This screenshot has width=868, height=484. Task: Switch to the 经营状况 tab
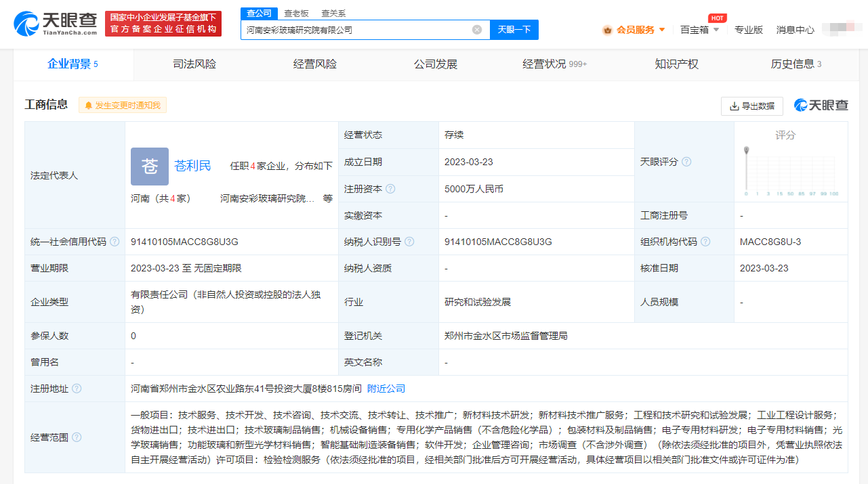point(555,64)
